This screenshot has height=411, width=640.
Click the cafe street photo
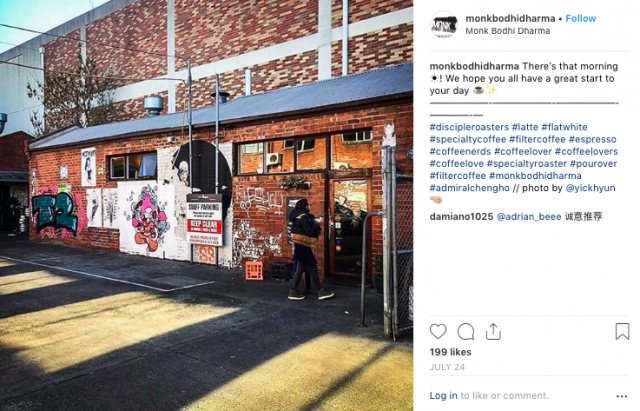(207, 205)
